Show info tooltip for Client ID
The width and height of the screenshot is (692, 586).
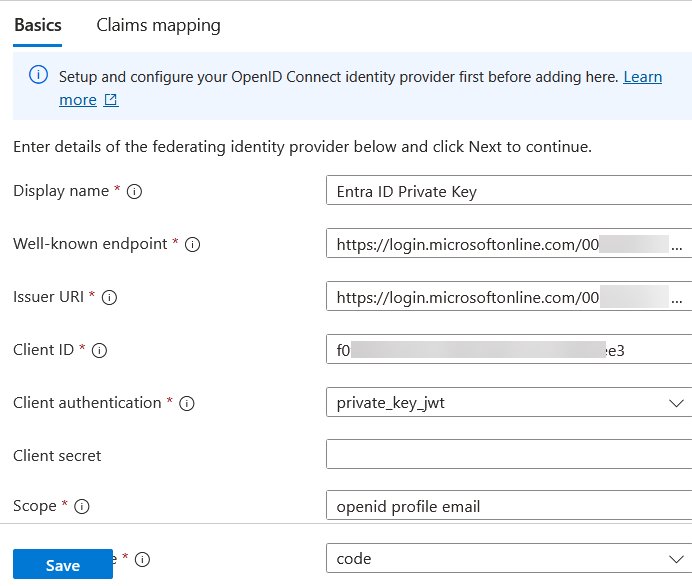point(99,350)
